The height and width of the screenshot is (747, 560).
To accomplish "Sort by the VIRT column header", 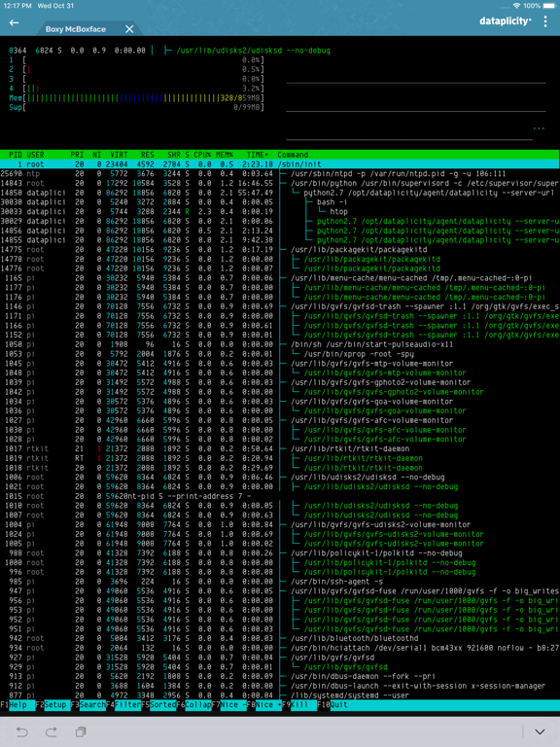I will tap(119, 155).
